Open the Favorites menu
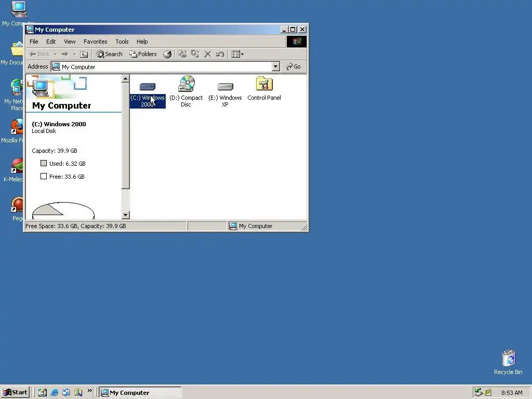The height and width of the screenshot is (399, 532). click(x=96, y=42)
